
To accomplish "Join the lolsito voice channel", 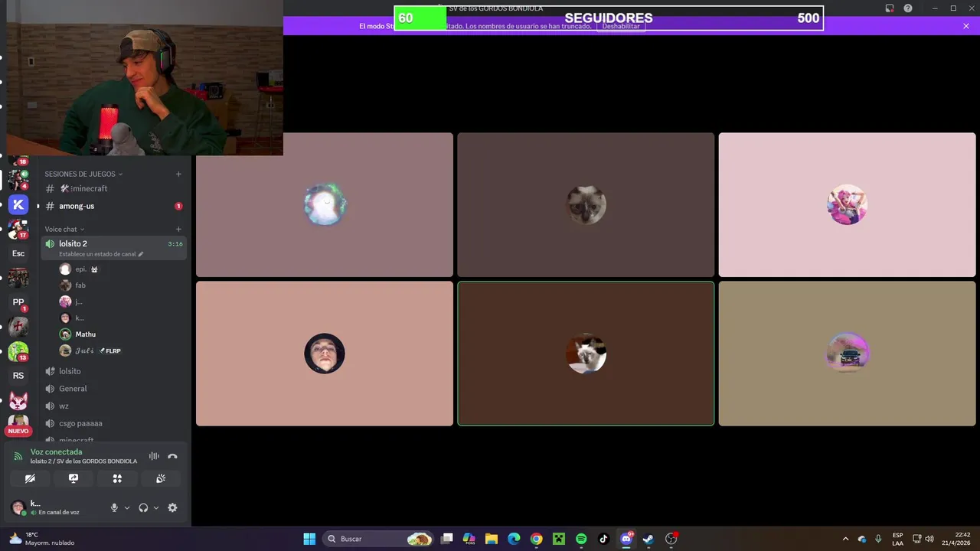I will [x=113, y=371].
